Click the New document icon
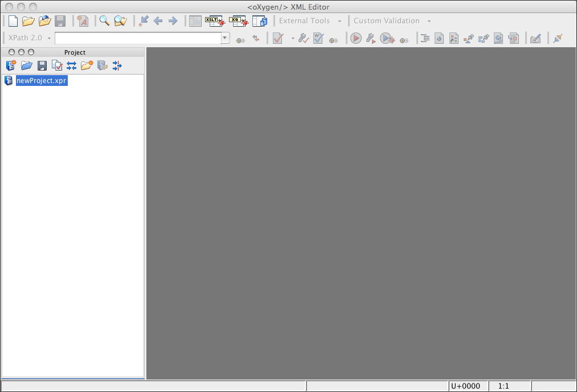577x392 pixels. pyautogui.click(x=13, y=21)
